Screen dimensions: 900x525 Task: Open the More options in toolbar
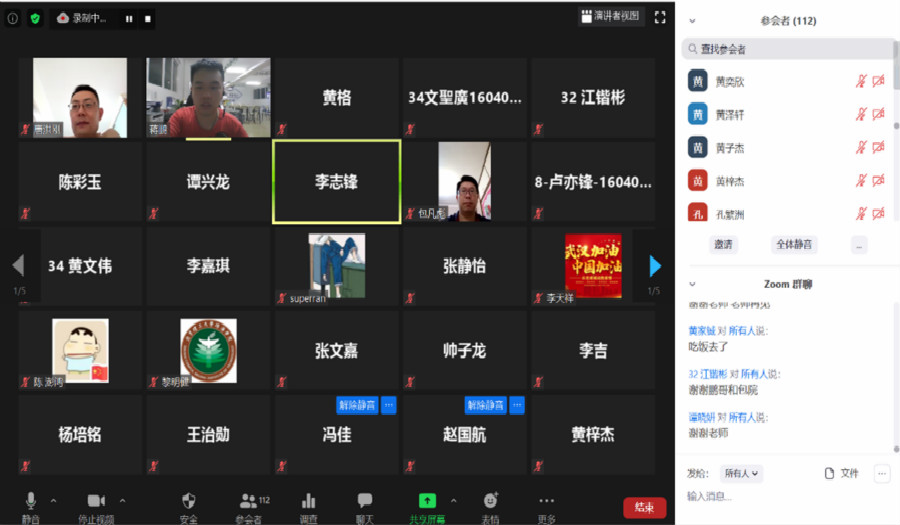point(546,500)
